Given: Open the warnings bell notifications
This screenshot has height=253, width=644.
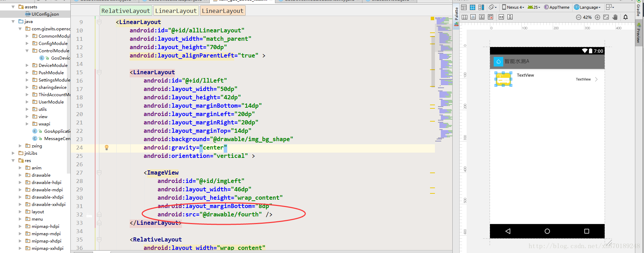Looking at the screenshot, I should (x=626, y=17).
